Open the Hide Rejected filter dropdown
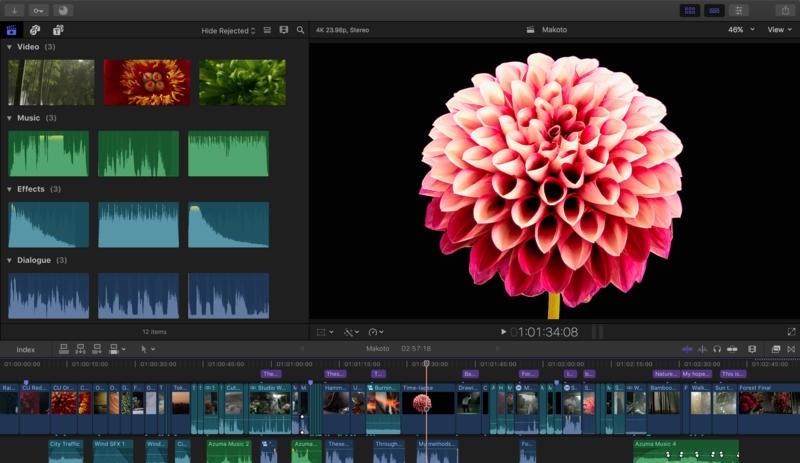Viewport: 800px width, 463px height. click(x=228, y=31)
